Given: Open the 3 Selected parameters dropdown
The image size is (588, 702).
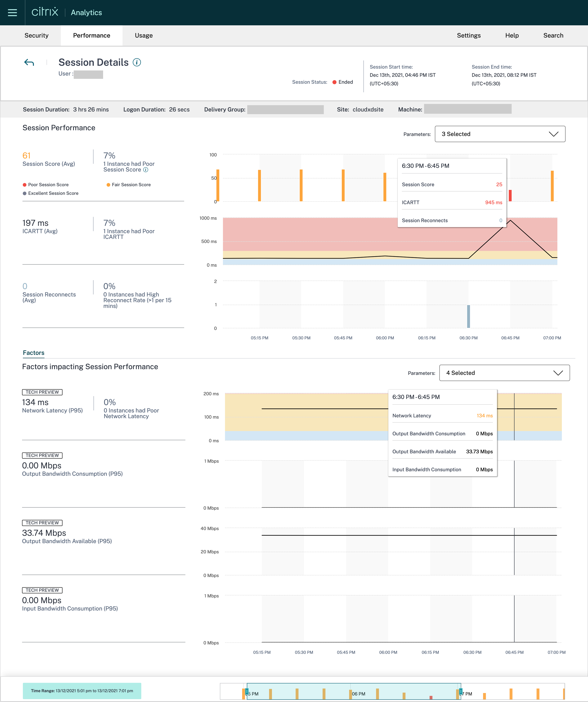Looking at the screenshot, I should point(500,134).
